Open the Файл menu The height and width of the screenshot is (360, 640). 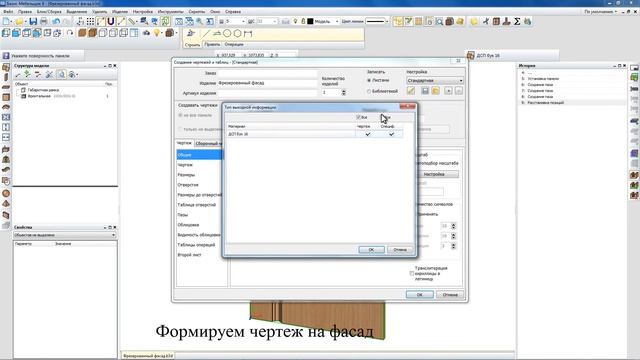(x=8, y=12)
